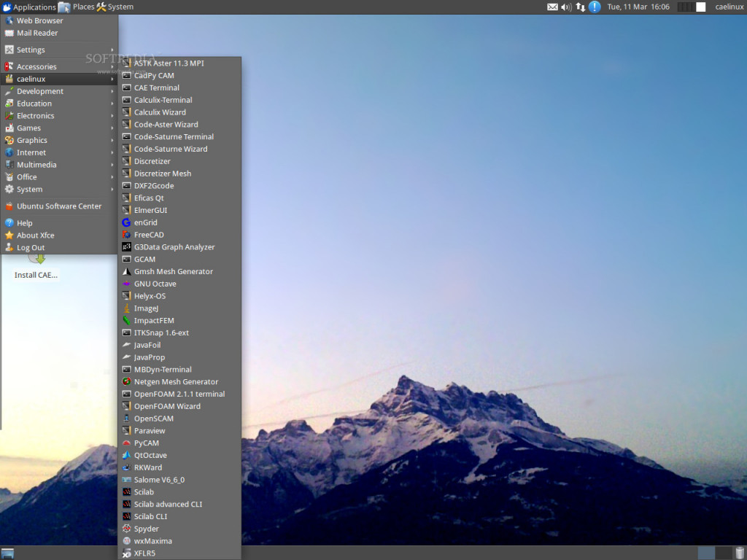
Task: Launch FreeCAD from the caelinux menu
Action: [x=179, y=235]
